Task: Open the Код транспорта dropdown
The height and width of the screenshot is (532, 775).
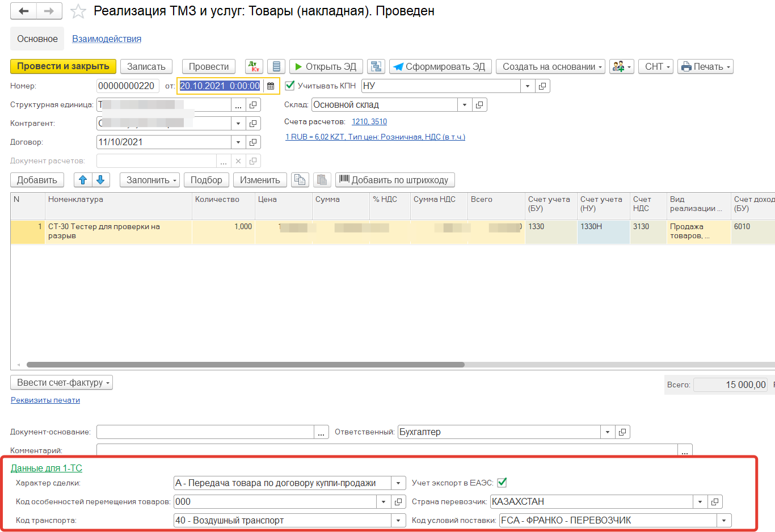Action: pos(398,521)
